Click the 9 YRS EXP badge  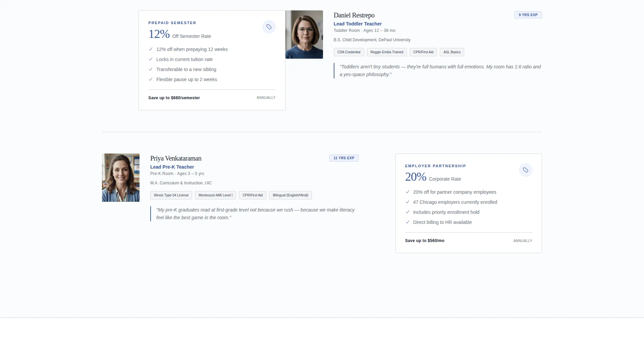[528, 15]
